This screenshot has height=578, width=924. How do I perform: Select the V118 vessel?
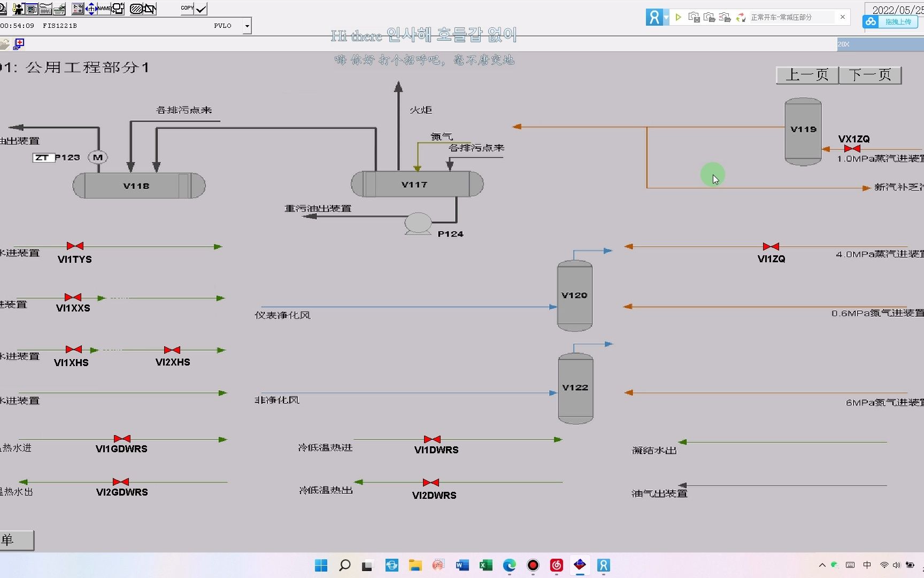tap(139, 186)
